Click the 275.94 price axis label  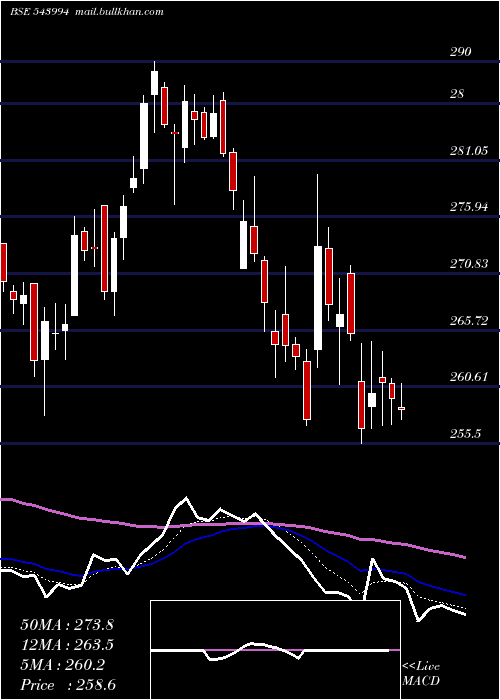click(468, 207)
